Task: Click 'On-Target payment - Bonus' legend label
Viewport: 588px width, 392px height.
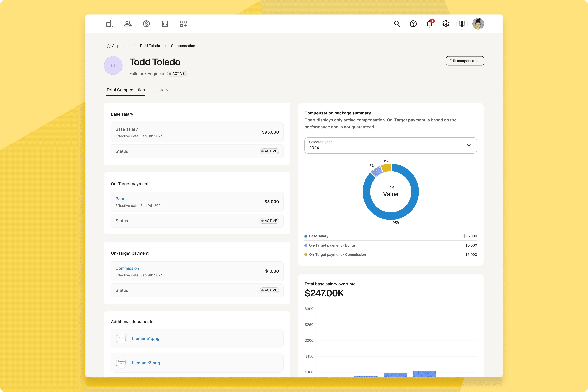Action: pyautogui.click(x=332, y=245)
